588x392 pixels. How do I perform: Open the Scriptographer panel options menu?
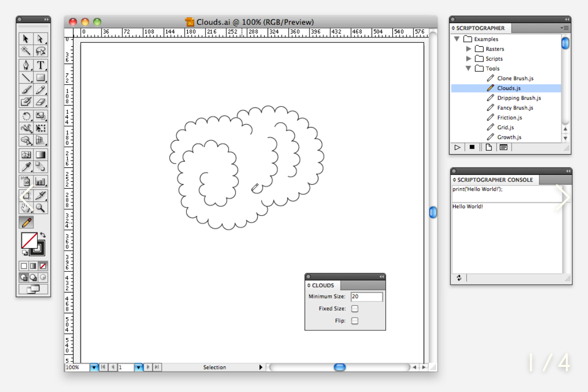565,28
